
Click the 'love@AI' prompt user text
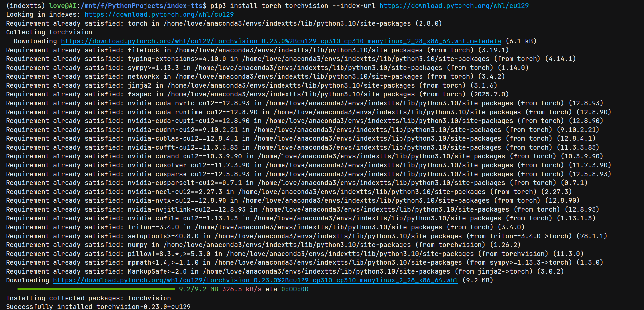[x=63, y=6]
